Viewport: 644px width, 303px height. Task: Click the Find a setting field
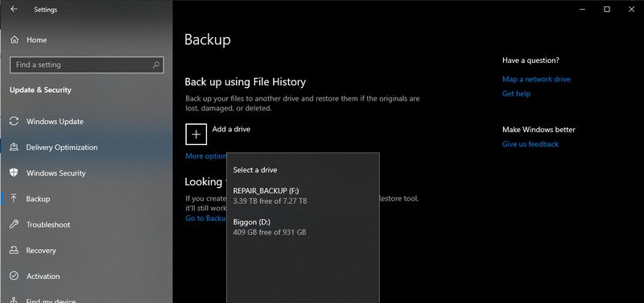(x=87, y=65)
